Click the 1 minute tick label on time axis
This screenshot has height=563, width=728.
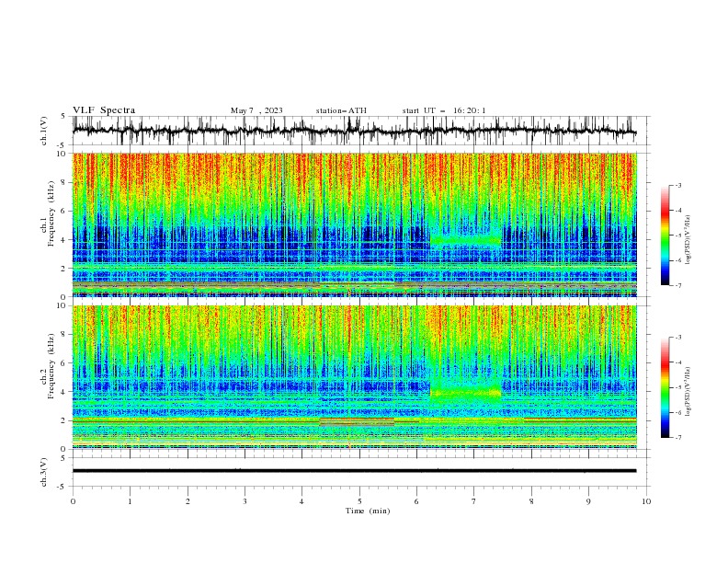click(x=130, y=501)
